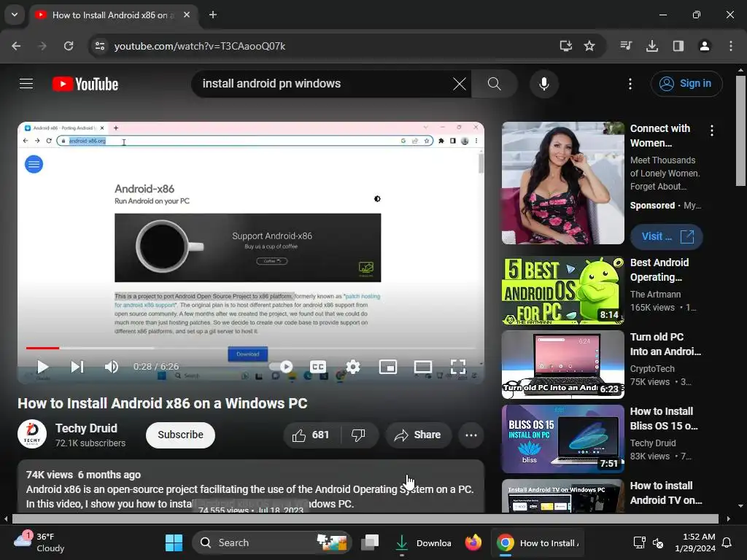Open Downloads app on taskbar
Viewport: 747px width, 560px height.
[x=423, y=542]
